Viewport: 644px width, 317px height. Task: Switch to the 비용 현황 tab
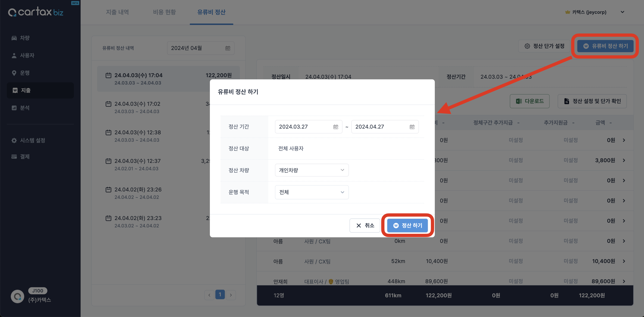(164, 12)
